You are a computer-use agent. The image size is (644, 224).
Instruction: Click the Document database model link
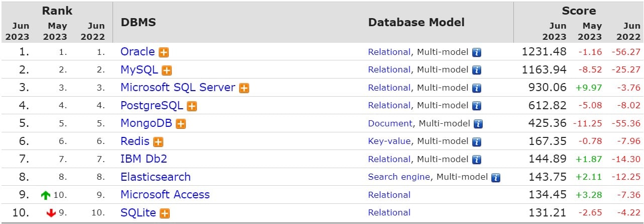[390, 123]
